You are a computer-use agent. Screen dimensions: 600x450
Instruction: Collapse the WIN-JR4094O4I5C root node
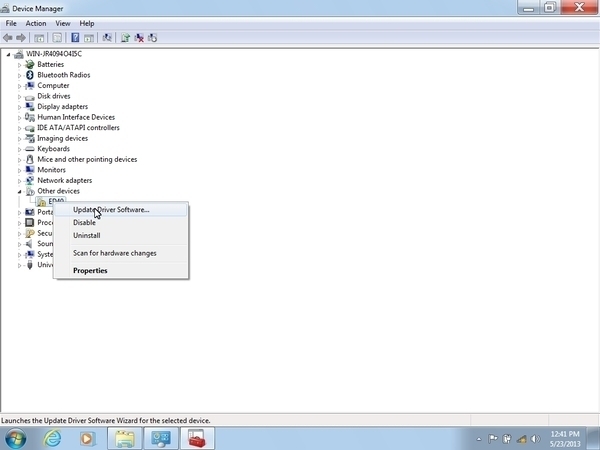pyautogui.click(x=8, y=54)
